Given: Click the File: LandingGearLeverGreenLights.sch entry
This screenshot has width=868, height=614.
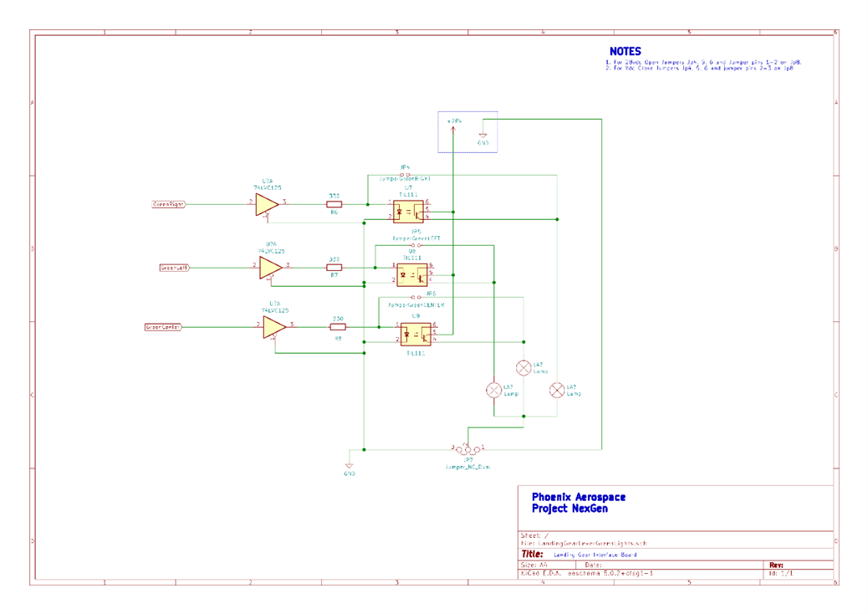Looking at the screenshot, I should pyautogui.click(x=584, y=544).
